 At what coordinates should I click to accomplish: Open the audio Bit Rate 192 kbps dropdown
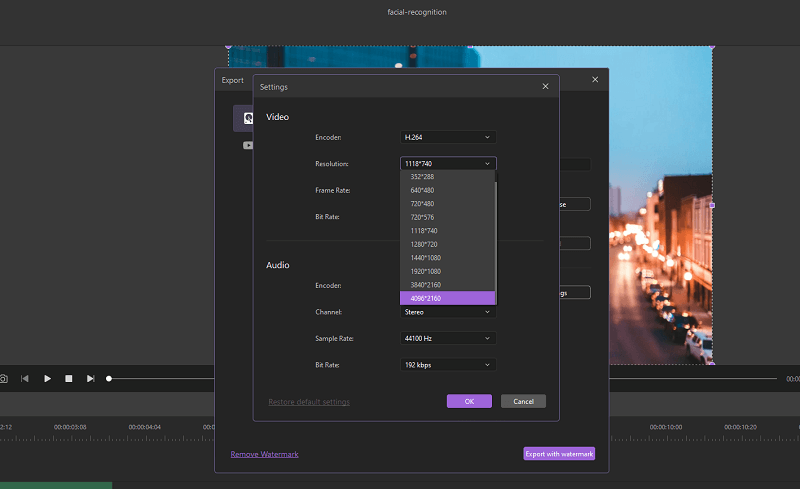pos(448,365)
